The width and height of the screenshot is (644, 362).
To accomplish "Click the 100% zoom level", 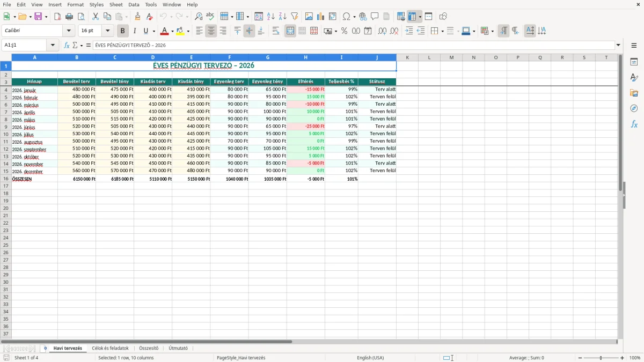I will coord(634,358).
